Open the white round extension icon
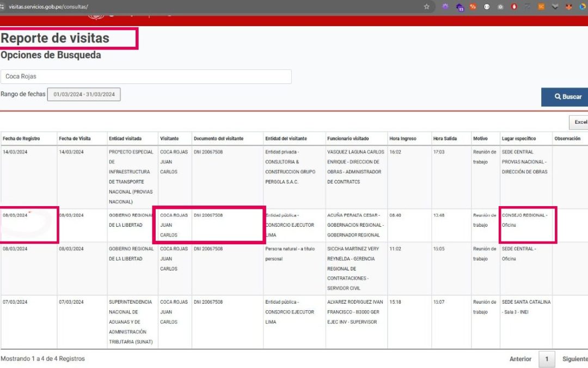This screenshot has height=368, width=588. 486,7
